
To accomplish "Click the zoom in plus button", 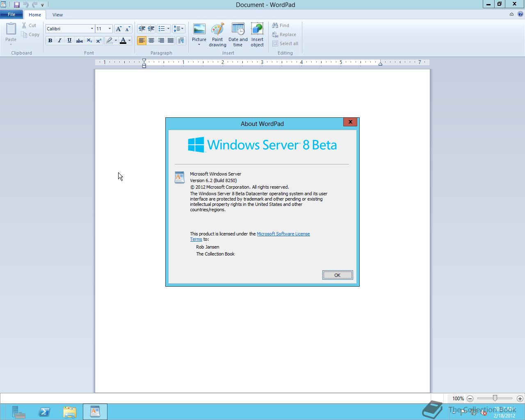I will tap(520, 398).
